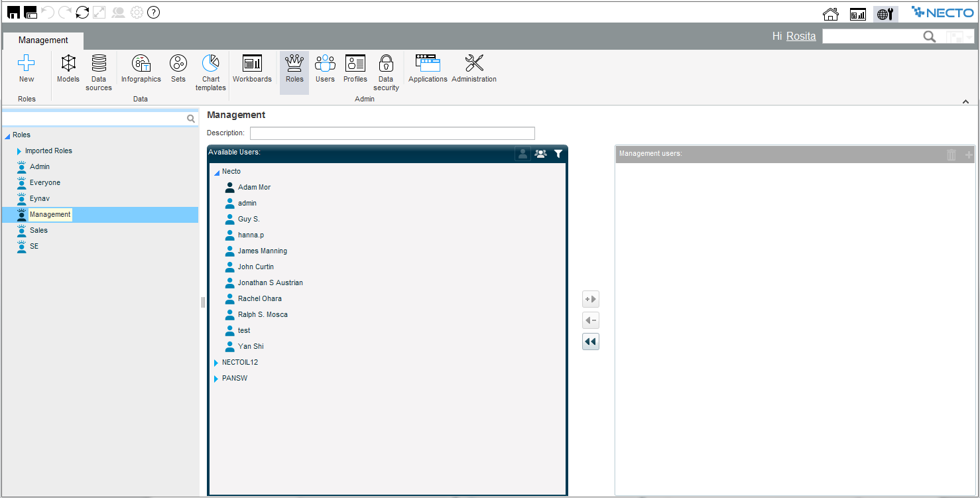Click the Description input field
The width and height of the screenshot is (980, 498).
point(392,133)
